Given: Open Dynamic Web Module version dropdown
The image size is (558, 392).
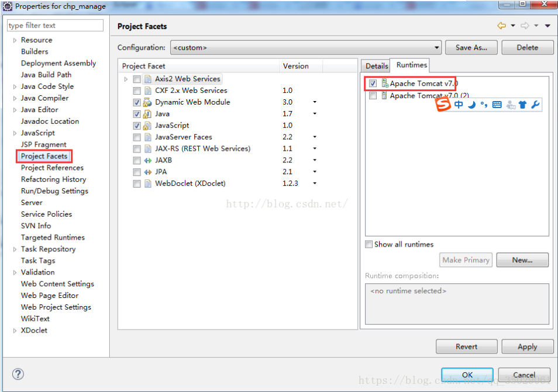Looking at the screenshot, I should (x=315, y=102).
